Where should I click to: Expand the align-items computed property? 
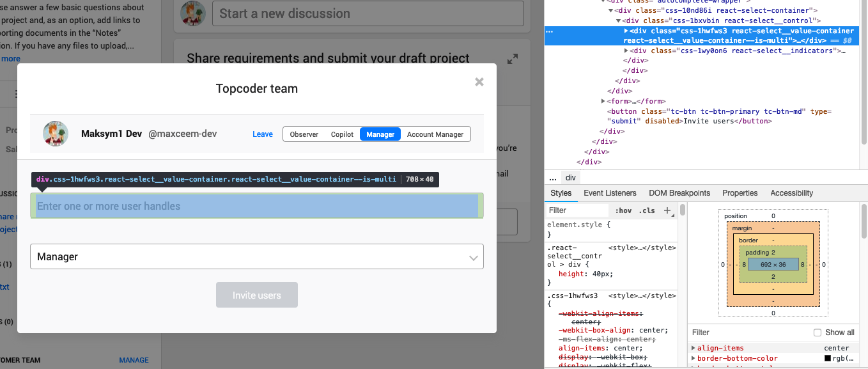[694, 348]
